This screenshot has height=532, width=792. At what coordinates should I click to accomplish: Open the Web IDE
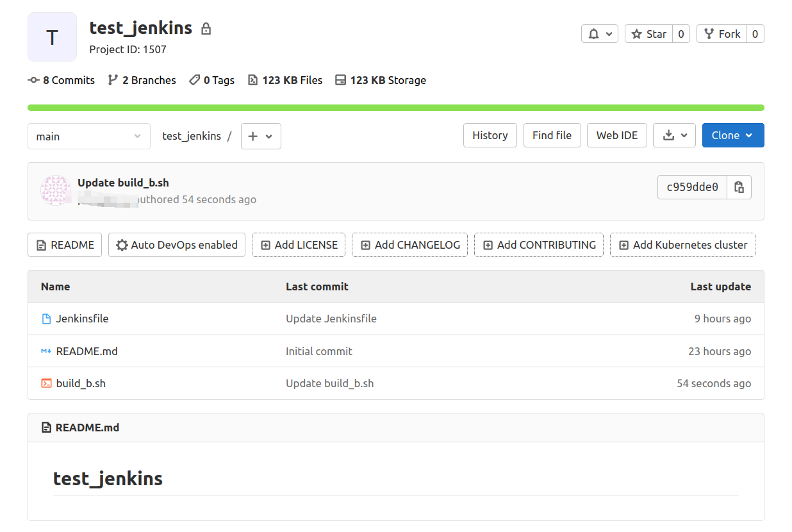(616, 135)
